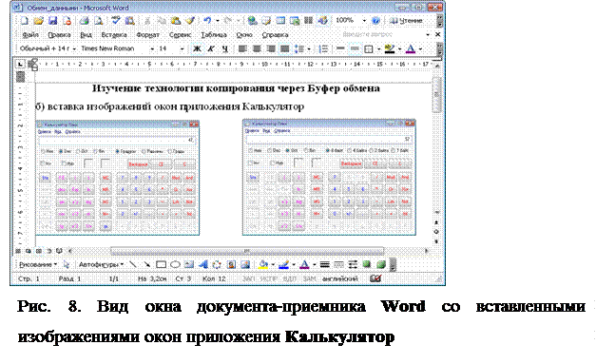
Task: Toggle the ИСПР track changes indicator
Action: pos(268,278)
